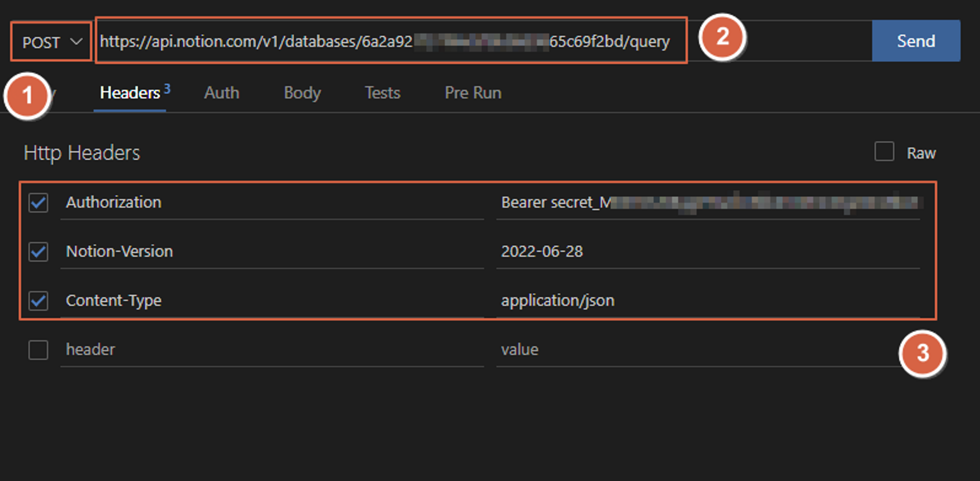
Task: Disable the Authorization header checkbox
Action: tap(38, 203)
